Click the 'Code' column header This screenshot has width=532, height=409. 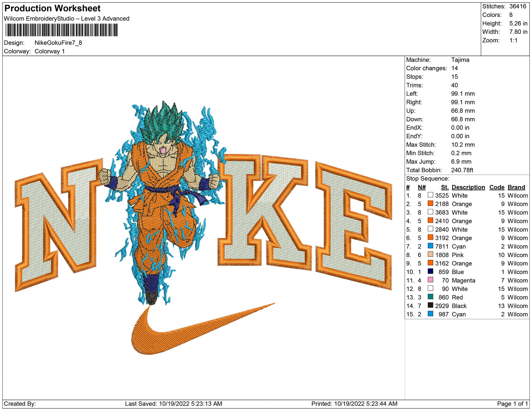497,187
